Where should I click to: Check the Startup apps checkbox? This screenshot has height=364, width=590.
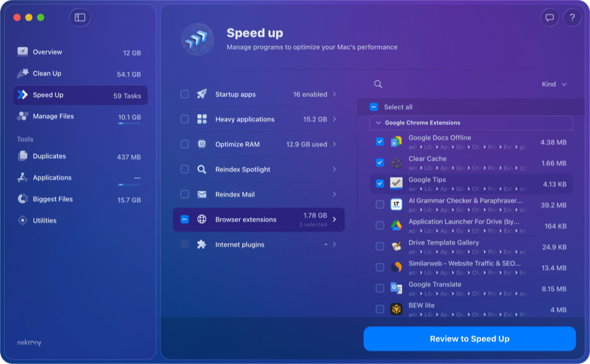[x=184, y=94]
